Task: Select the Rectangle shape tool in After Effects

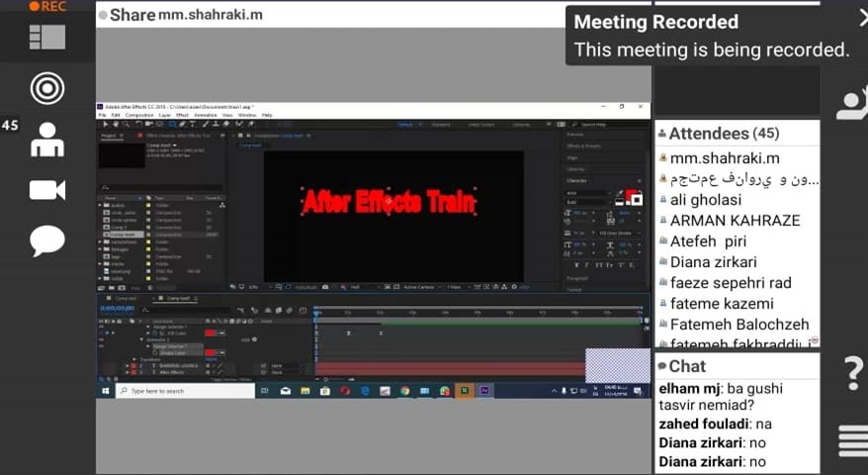Action: (x=172, y=124)
